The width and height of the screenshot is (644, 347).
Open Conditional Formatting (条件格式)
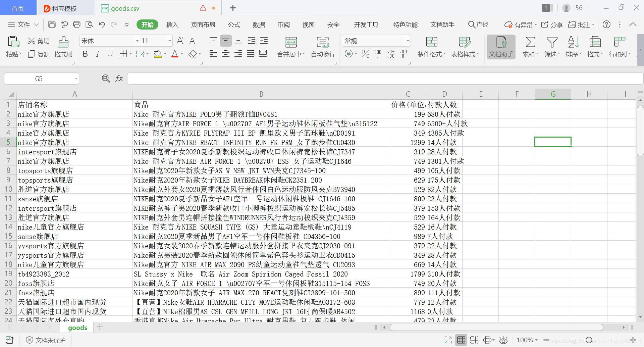coord(431,47)
